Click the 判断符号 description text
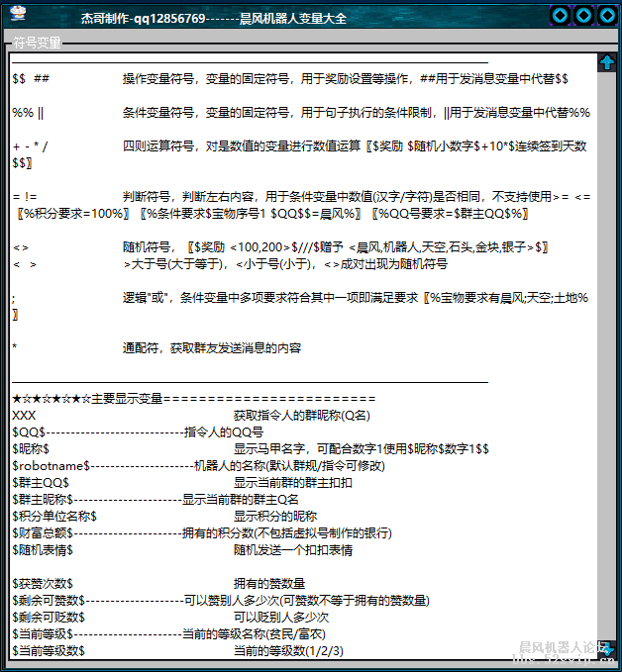The height and width of the screenshot is (672, 622). click(357, 197)
